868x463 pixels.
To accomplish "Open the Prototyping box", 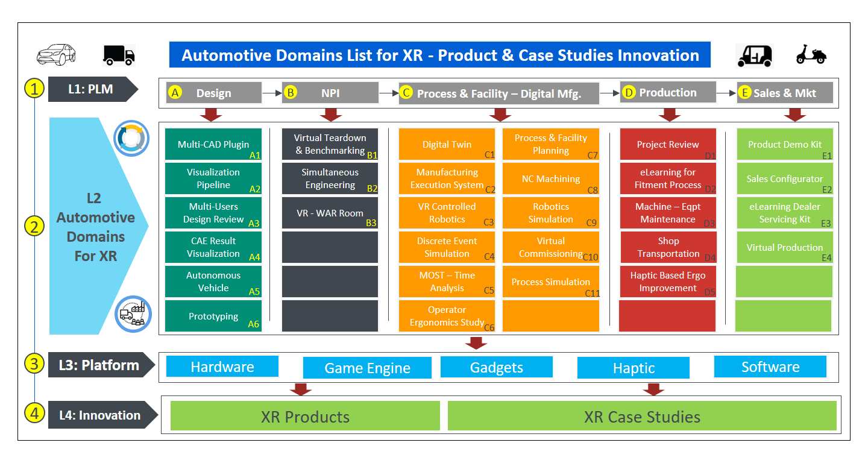I will click(x=213, y=316).
